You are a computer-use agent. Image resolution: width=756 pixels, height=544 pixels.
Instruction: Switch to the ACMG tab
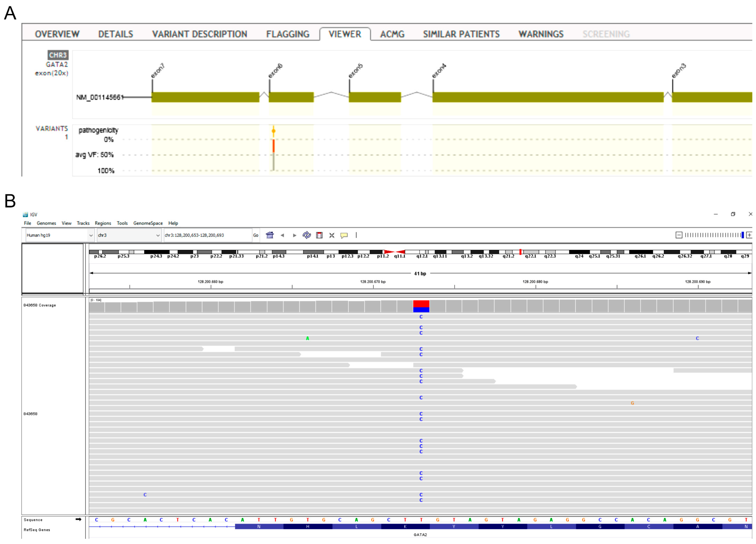(392, 34)
